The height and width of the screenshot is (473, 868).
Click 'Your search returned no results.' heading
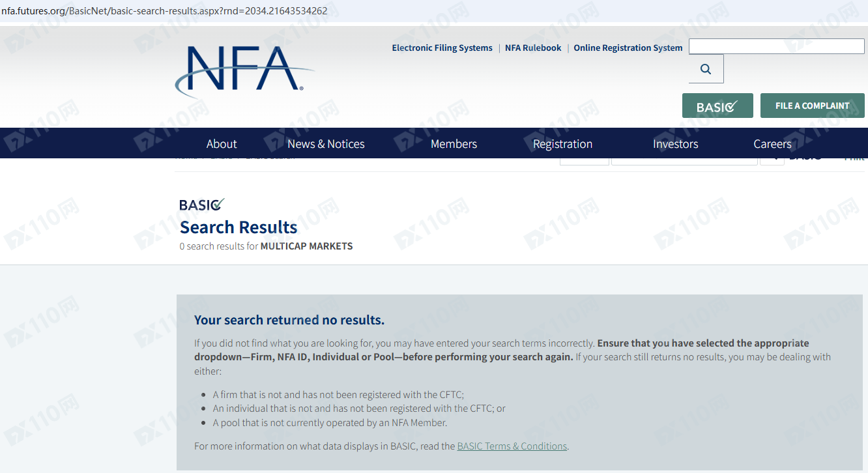289,320
